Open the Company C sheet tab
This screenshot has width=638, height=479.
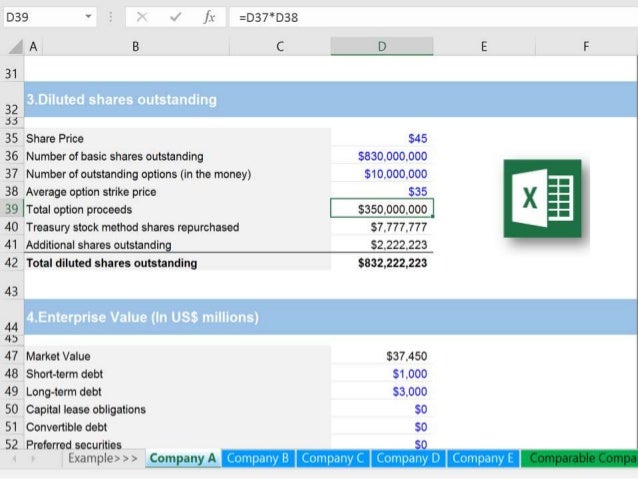(x=333, y=458)
